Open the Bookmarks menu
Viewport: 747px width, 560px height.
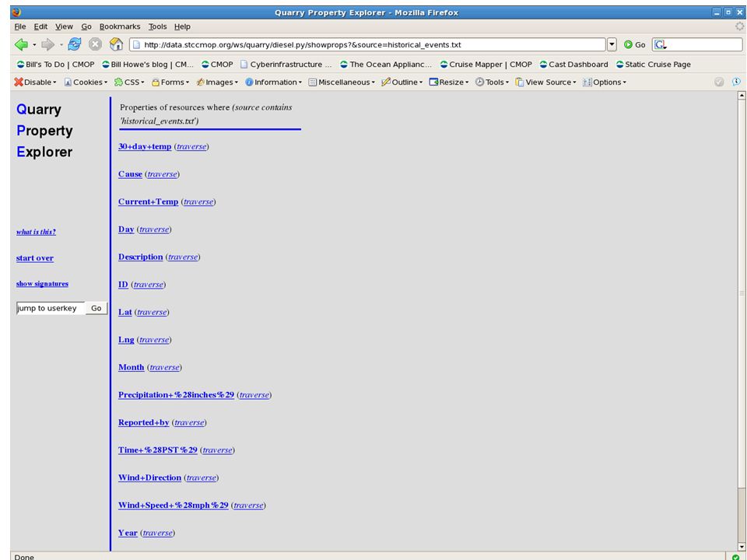120,26
